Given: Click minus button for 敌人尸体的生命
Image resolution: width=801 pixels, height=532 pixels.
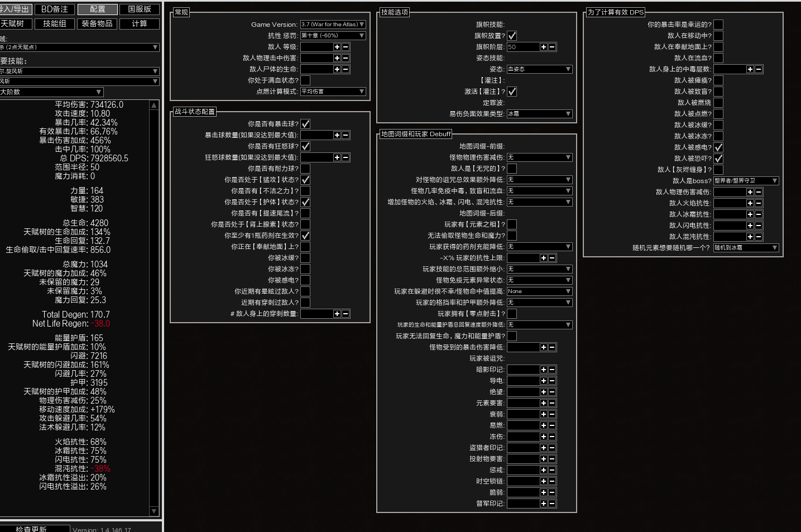Looking at the screenshot, I should coord(346,69).
